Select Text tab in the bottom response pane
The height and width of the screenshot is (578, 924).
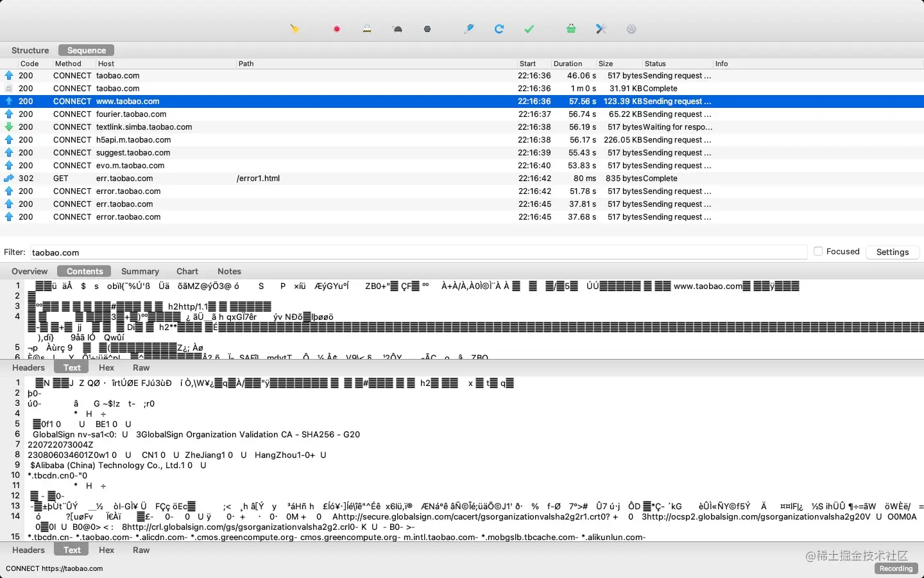point(72,550)
